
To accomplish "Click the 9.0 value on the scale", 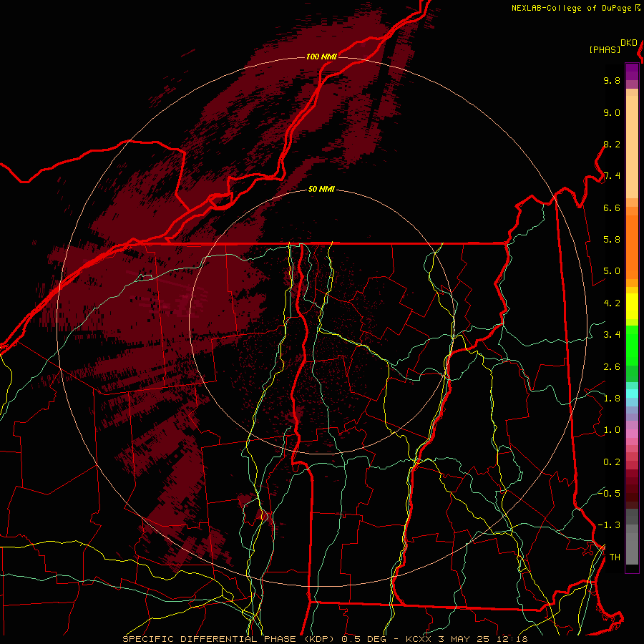I will tap(612, 113).
